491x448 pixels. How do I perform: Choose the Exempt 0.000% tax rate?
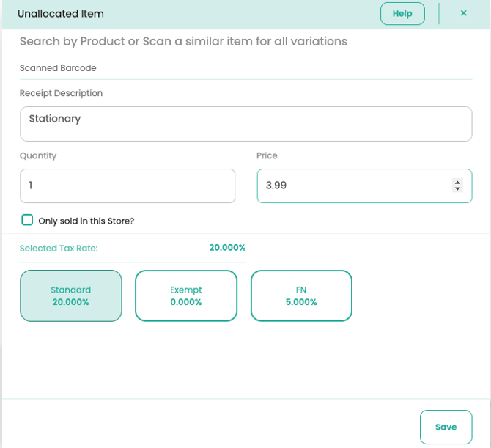(x=186, y=296)
